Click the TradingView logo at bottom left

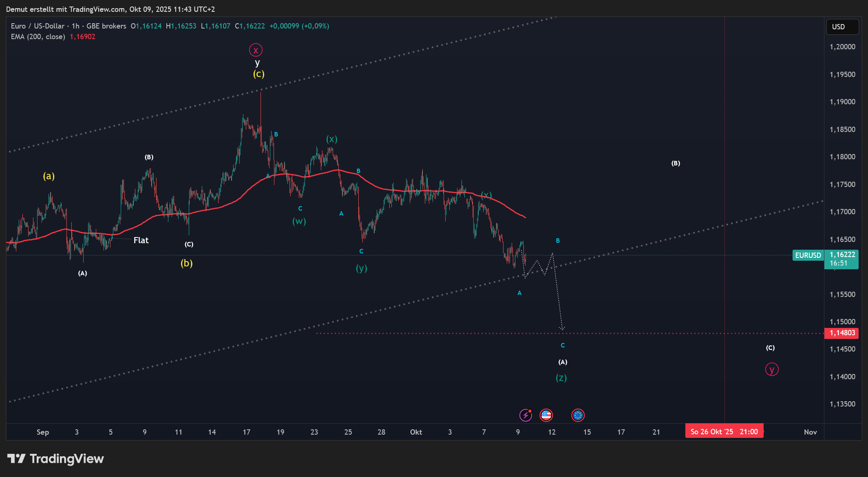tap(55, 459)
